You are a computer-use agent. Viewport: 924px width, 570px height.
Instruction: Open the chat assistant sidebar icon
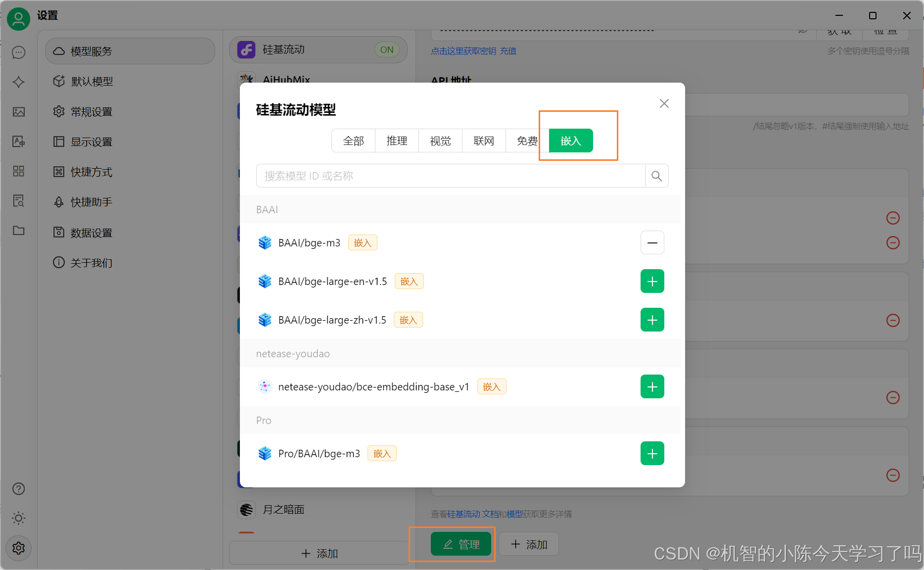(x=19, y=52)
